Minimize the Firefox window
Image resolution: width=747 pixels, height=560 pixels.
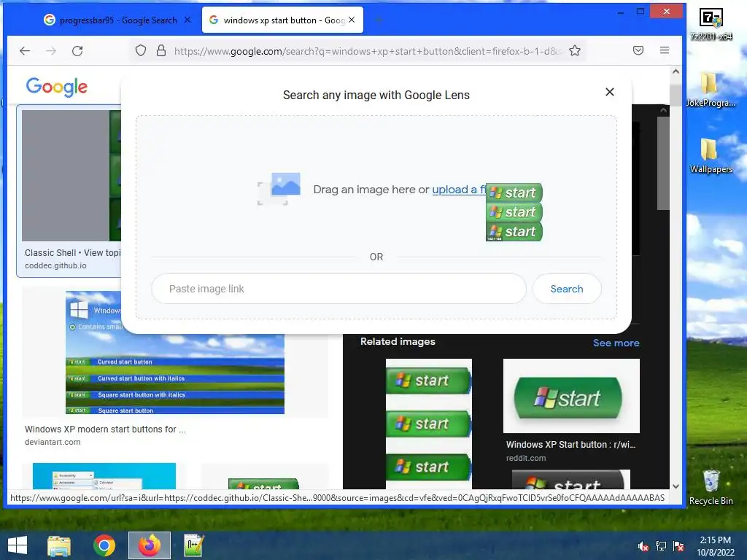click(x=620, y=12)
